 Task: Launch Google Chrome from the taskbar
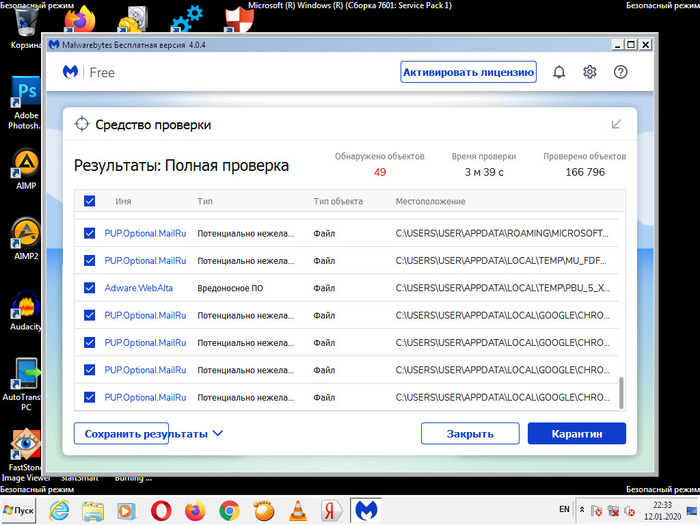(229, 510)
